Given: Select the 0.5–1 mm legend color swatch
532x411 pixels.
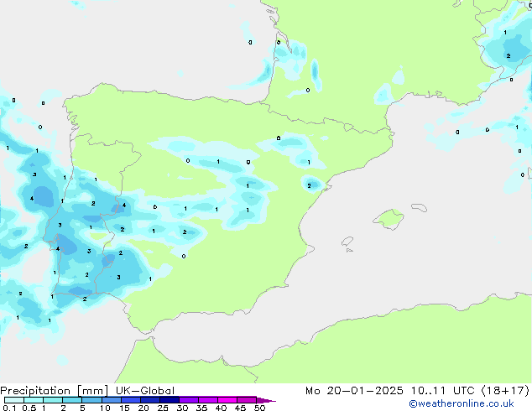Looking at the screenshot, I should [x=34, y=400].
